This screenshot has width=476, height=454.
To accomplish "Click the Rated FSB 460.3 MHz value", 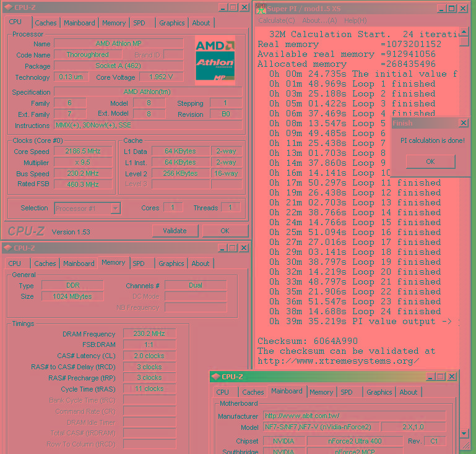I will (x=83, y=184).
